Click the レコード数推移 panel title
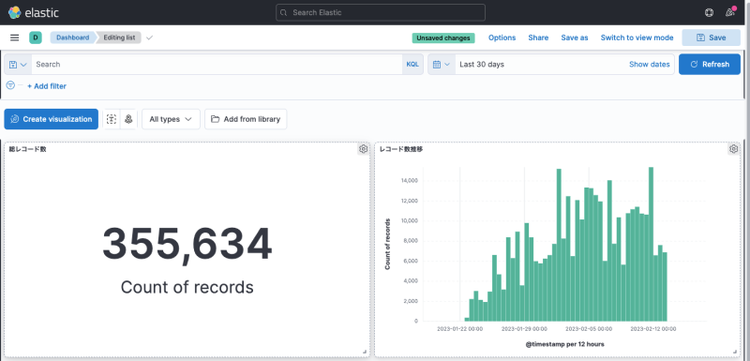This screenshot has width=750, height=361. click(x=401, y=149)
